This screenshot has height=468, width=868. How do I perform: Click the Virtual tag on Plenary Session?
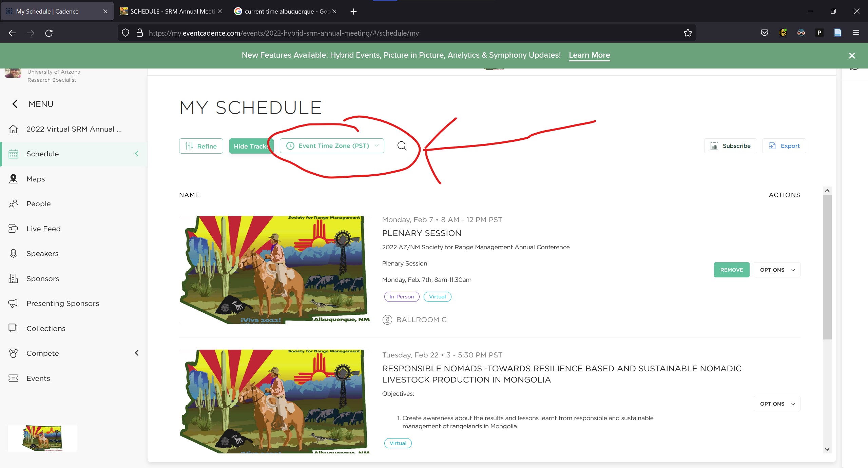click(437, 297)
